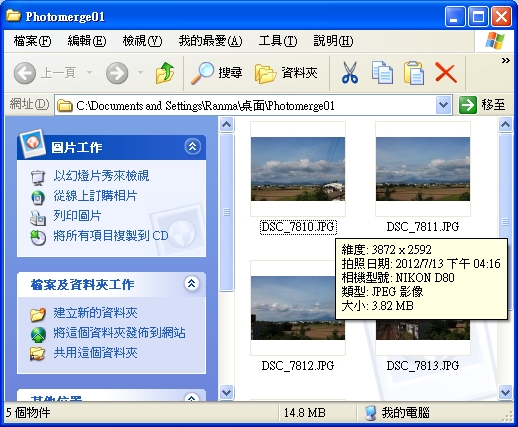The image size is (518, 427).
Task: Click the task pane scrollbar thumb
Action: pos(227,212)
